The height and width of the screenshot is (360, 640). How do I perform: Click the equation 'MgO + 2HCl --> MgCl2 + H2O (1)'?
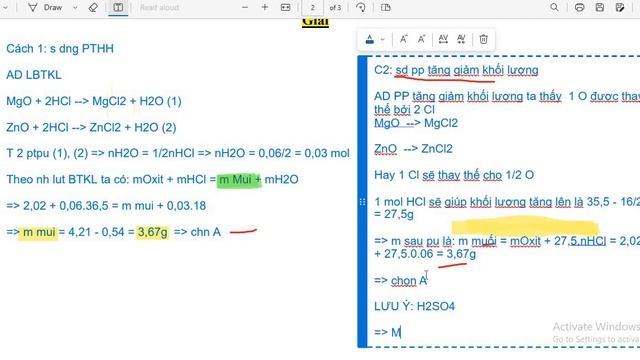tap(94, 101)
